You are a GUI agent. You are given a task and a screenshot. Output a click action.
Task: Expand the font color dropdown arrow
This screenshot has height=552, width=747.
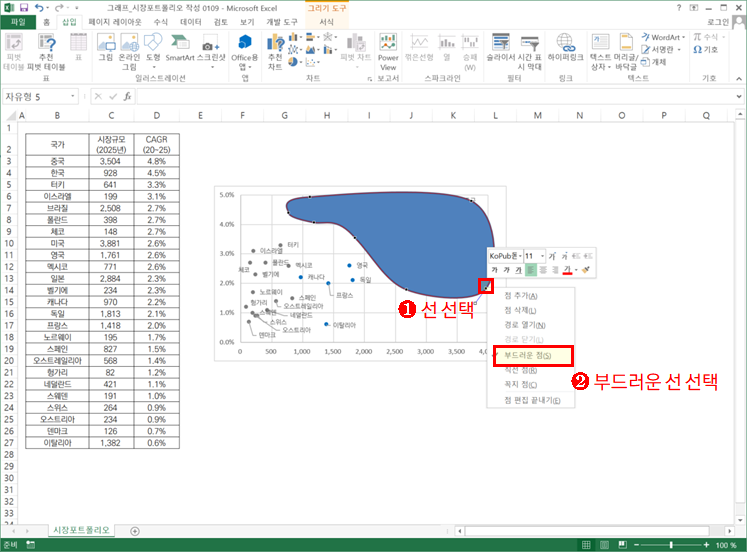click(x=576, y=270)
